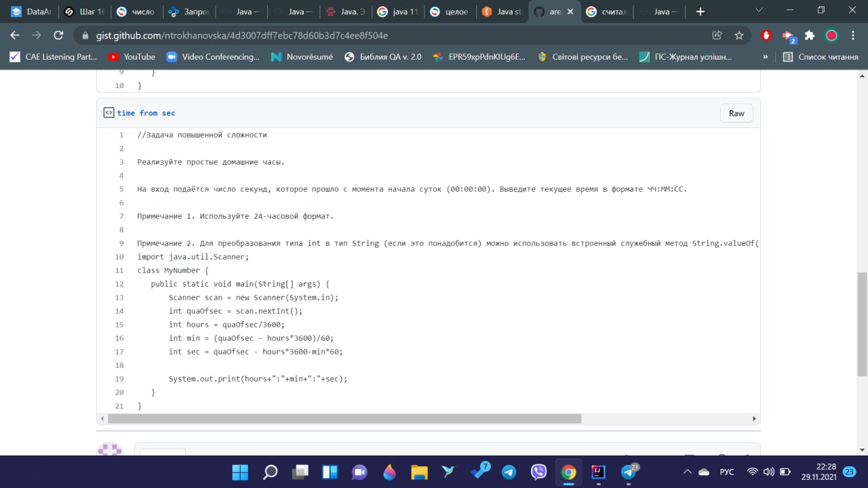
Task: Open IntelliJ IDEA from the taskbar
Action: pyautogui.click(x=598, y=472)
